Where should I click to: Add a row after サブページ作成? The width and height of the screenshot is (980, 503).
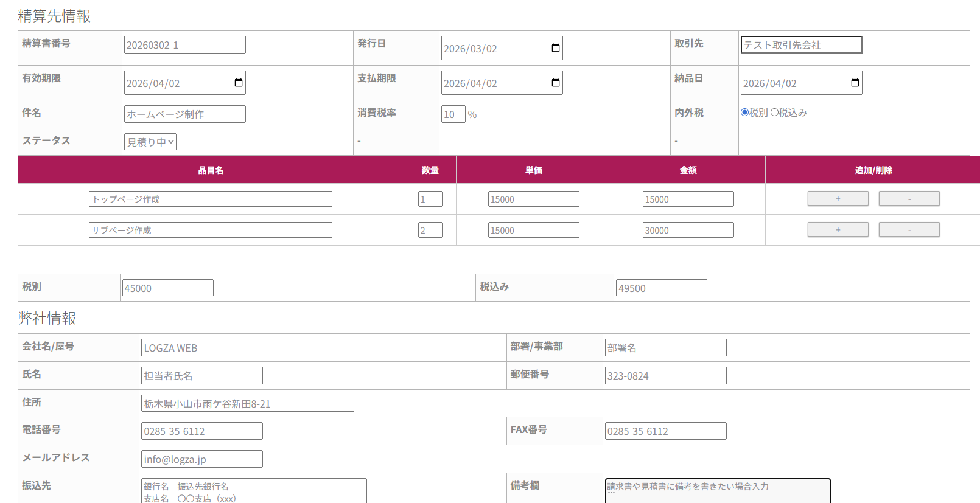click(x=838, y=230)
